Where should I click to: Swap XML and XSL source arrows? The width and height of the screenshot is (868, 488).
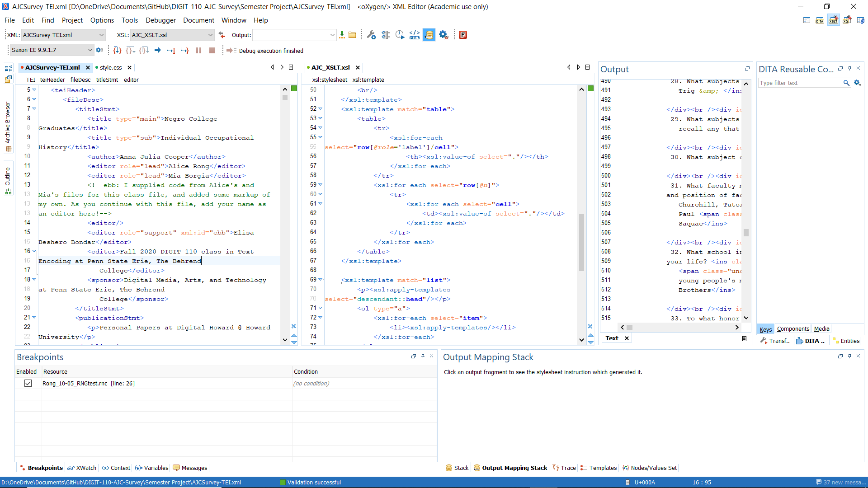[222, 35]
